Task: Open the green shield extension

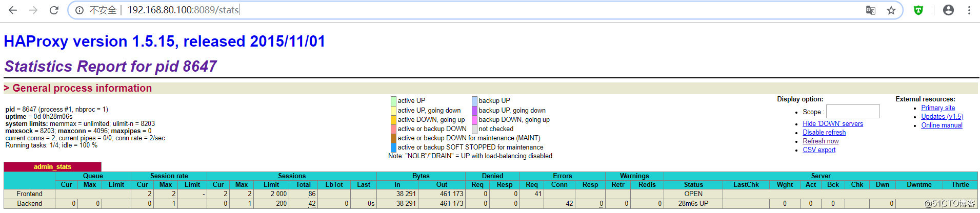Action: click(918, 10)
